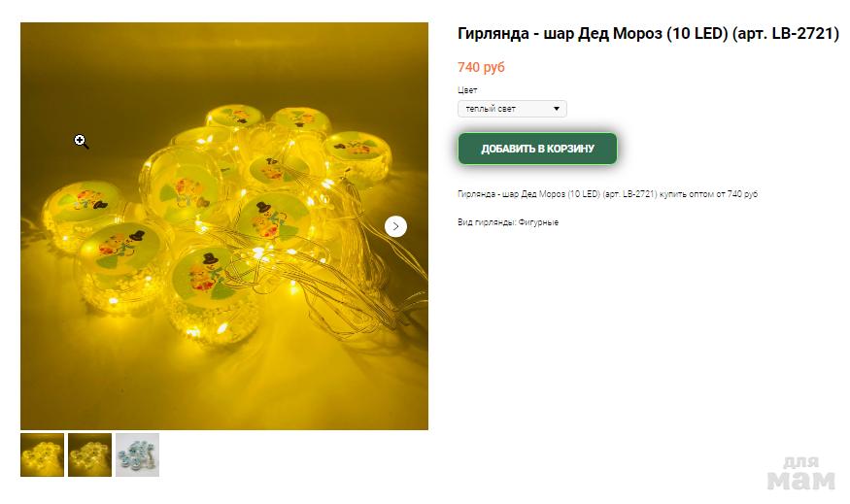Click the 740 руб price

(x=482, y=67)
